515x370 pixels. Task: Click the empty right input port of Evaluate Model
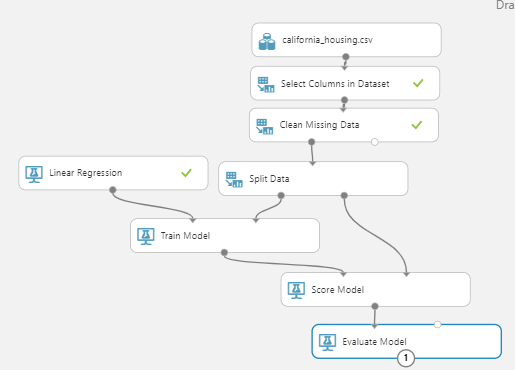point(438,324)
